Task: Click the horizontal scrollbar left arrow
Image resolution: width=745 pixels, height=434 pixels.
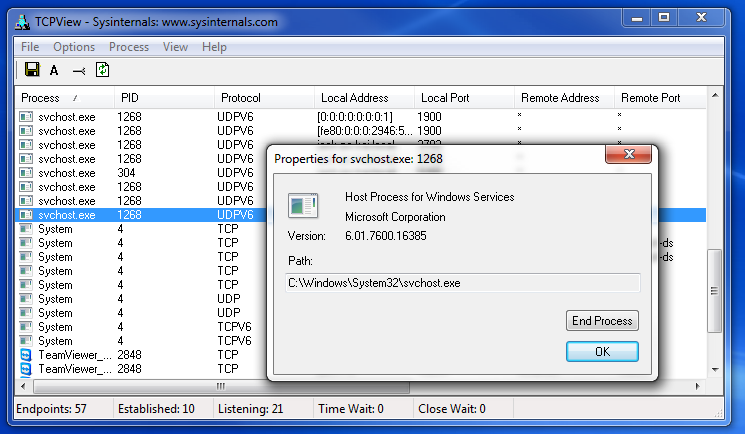Action: tap(23, 386)
